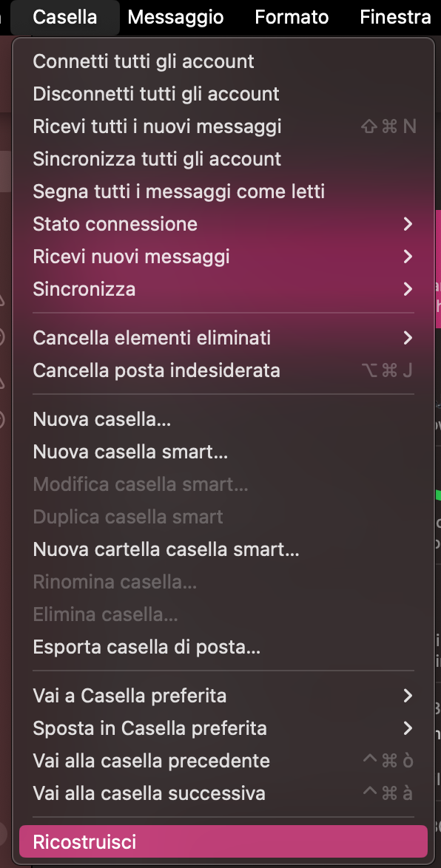Choose "Esporta casella di posta…"
441x868 pixels.
tap(144, 646)
